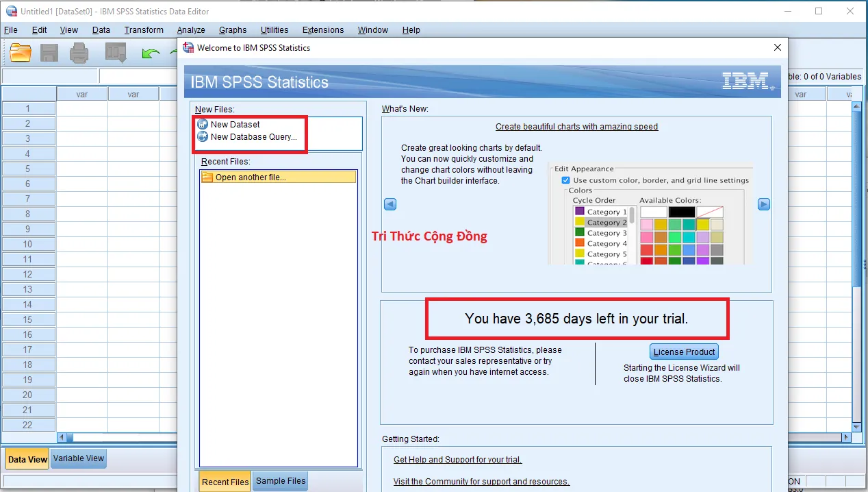Toggle Use custom color settings checkbox
Screen dimensions: 868x492
565,180
